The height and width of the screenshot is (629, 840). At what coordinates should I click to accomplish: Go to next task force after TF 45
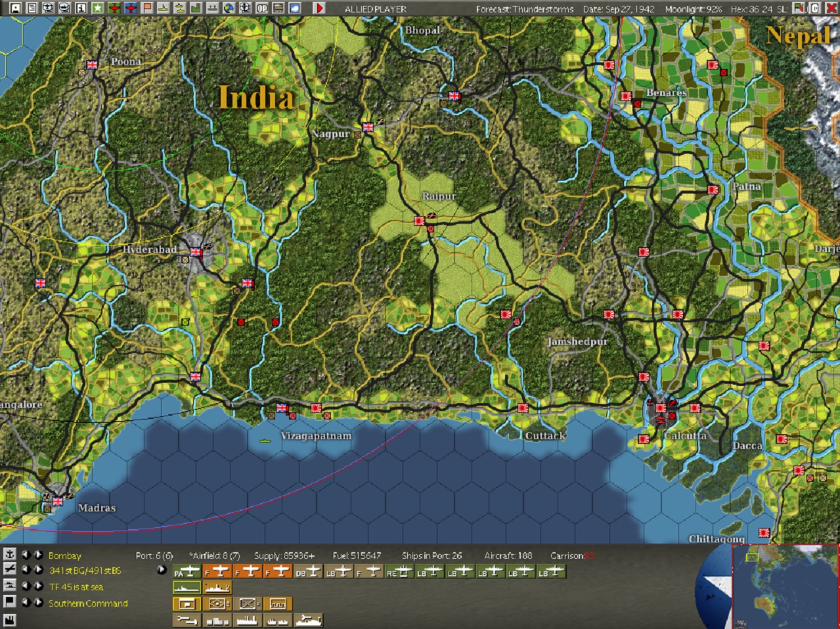[x=38, y=586]
